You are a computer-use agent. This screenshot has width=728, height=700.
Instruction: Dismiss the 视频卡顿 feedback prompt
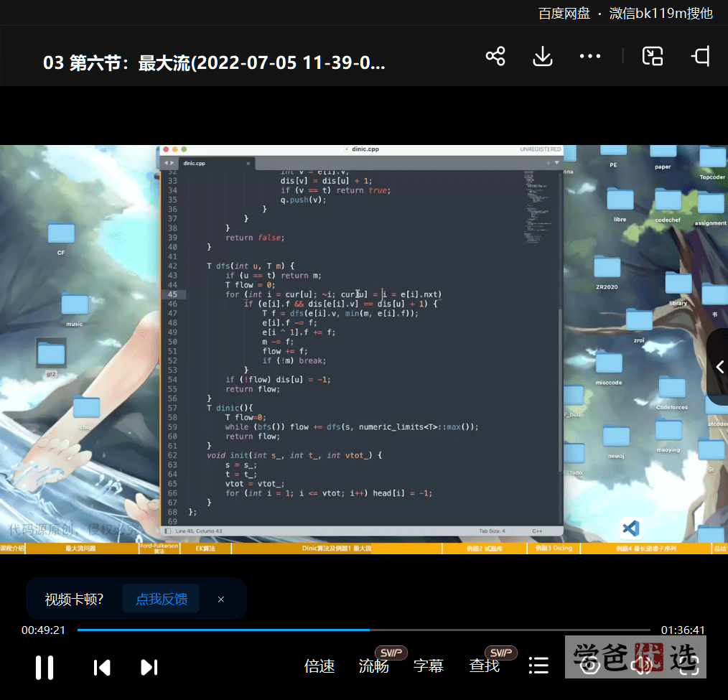(x=221, y=599)
